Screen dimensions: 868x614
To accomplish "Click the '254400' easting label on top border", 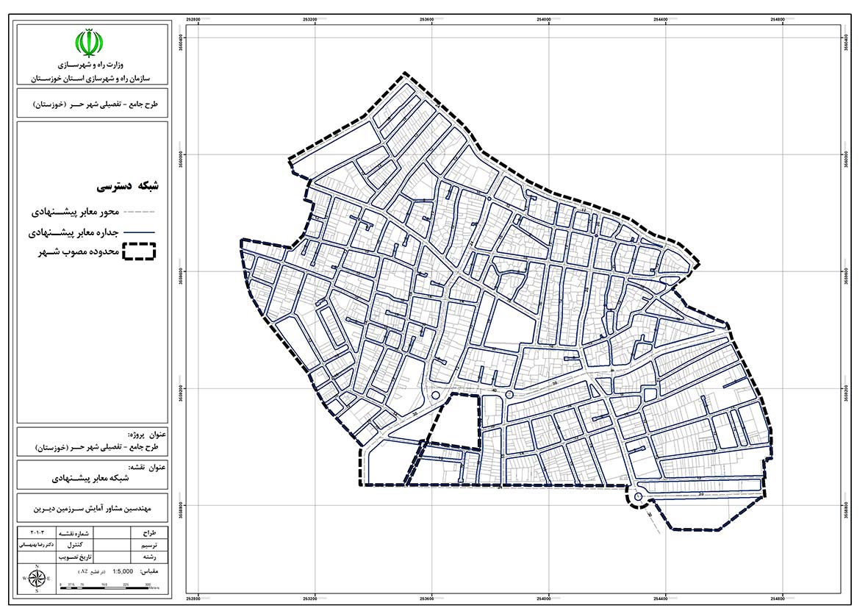I will tap(661, 19).
